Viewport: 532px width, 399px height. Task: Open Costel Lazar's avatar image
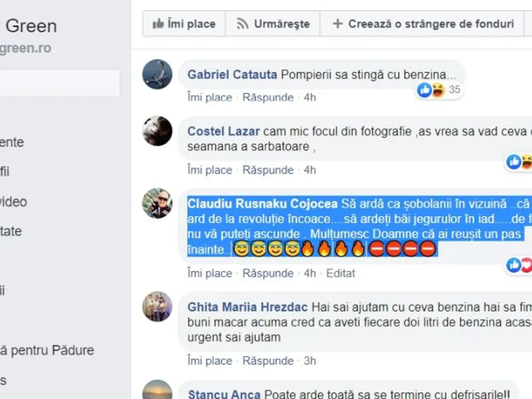coord(157,131)
